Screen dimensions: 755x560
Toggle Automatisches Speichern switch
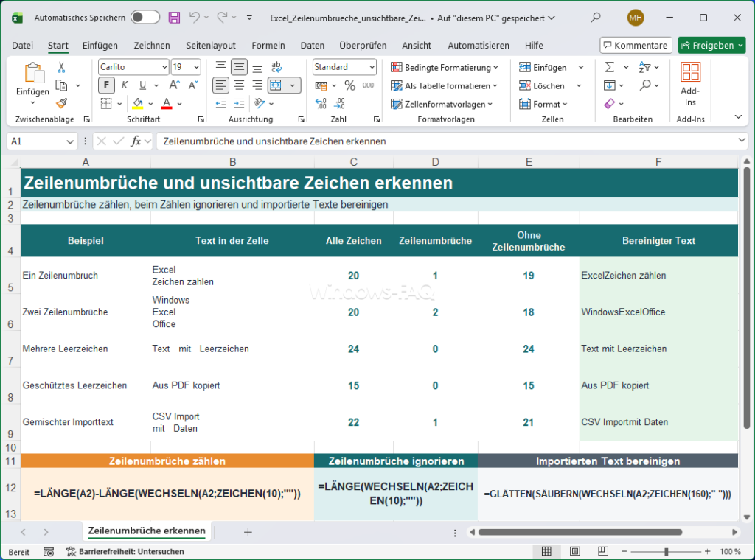coord(145,18)
